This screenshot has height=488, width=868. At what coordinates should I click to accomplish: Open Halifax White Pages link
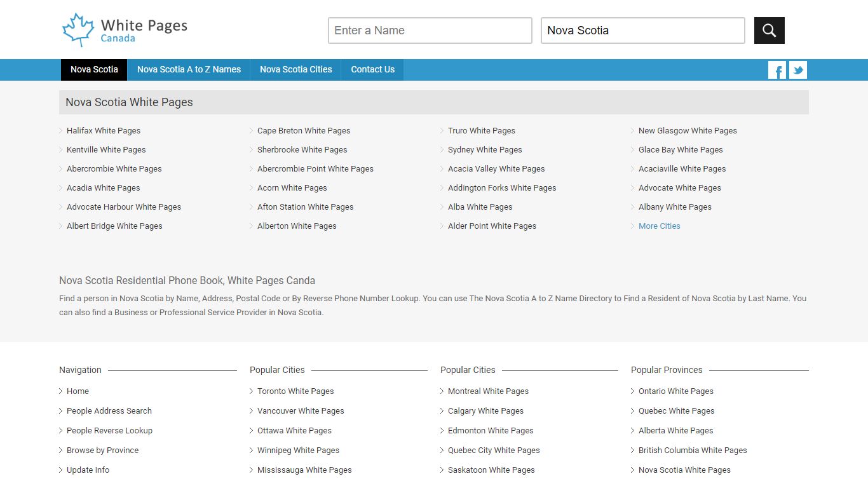[x=104, y=131]
